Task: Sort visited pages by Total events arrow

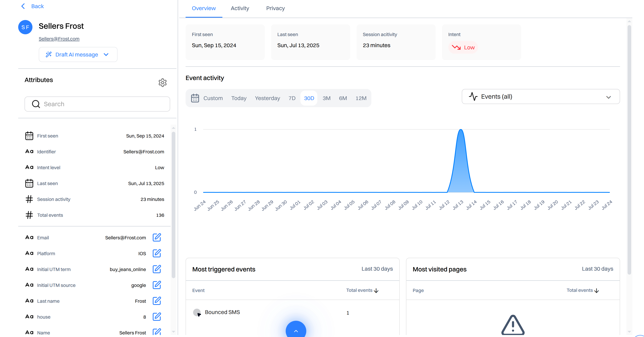Action: 597,290
